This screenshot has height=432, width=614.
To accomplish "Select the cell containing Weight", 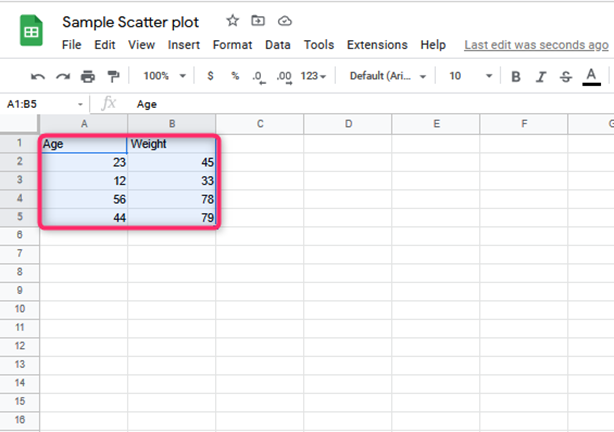I will pyautogui.click(x=172, y=144).
